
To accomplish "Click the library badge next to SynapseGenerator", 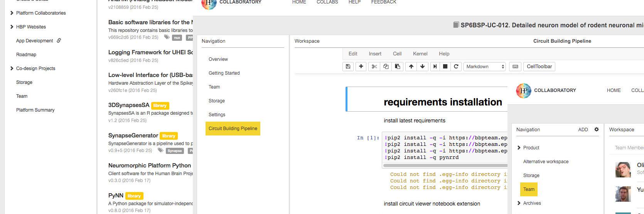I will 169,136.
